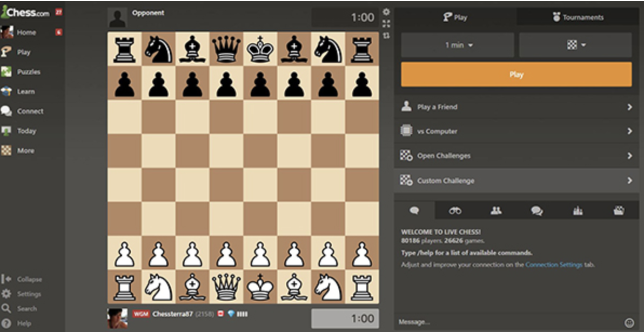Expand the vs Computer option

pyautogui.click(x=516, y=131)
